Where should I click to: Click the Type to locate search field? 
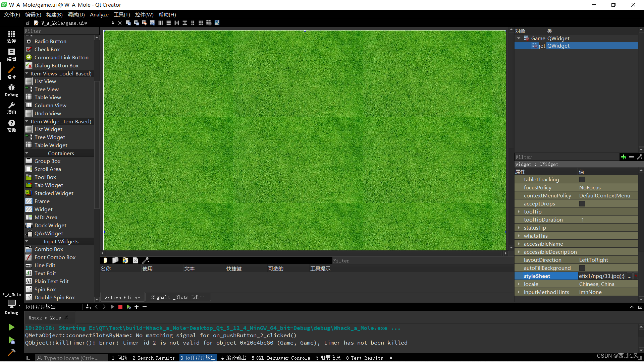[71, 358]
